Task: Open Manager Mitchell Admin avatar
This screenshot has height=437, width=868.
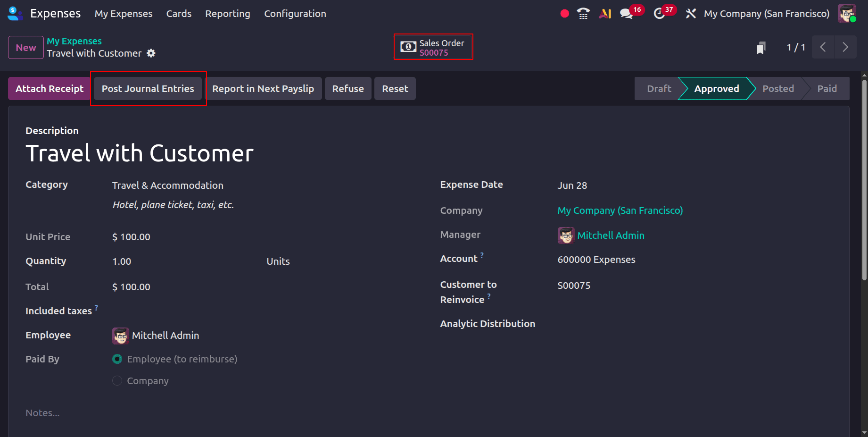Action: point(566,235)
